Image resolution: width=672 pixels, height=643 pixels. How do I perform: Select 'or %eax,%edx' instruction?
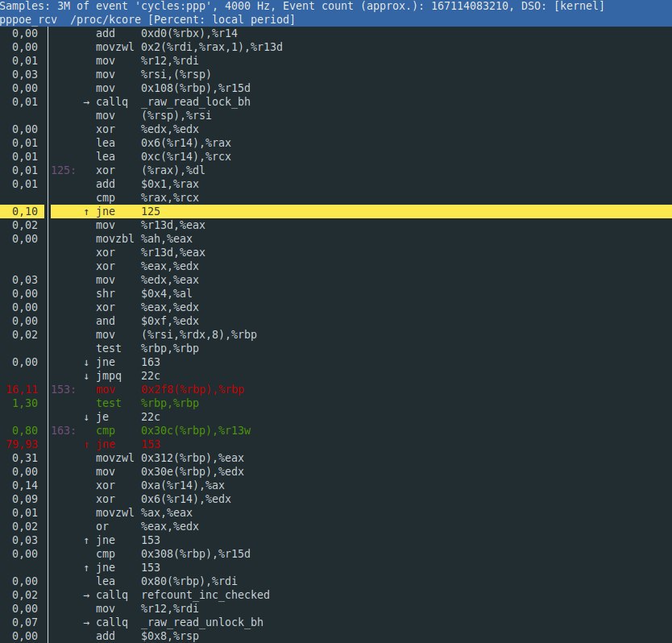pyautogui.click(x=147, y=526)
